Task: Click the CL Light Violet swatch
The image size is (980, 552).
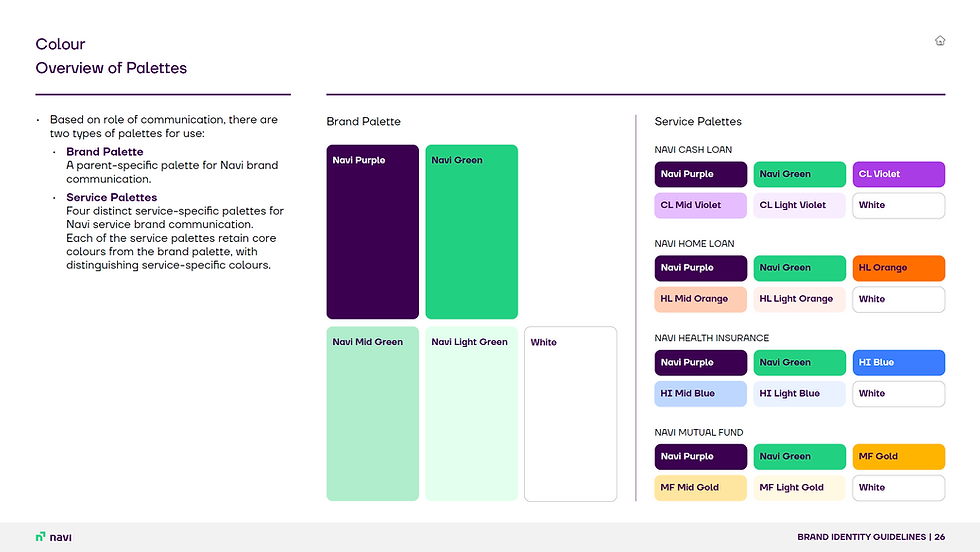Action: coord(800,206)
